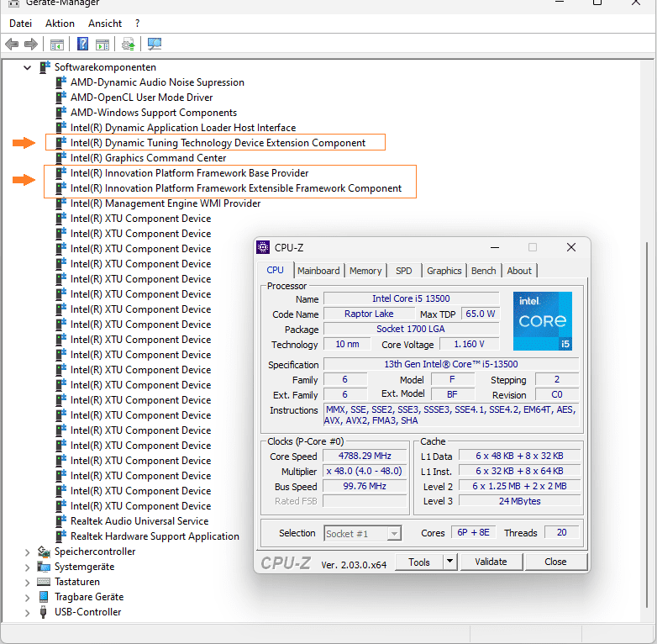Click the icon beside AMD-OpenCL User Mode Driver
This screenshot has width=657, height=644.
pos(61,98)
